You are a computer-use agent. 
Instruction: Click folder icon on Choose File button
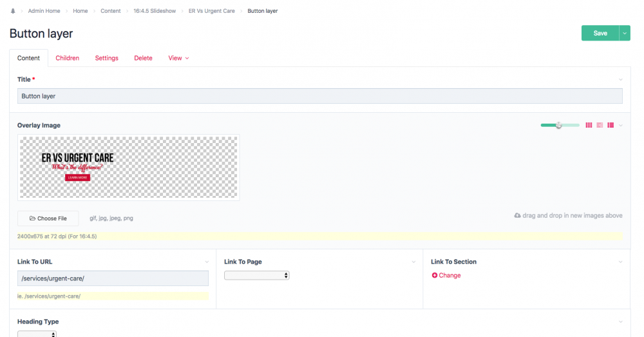(32, 218)
